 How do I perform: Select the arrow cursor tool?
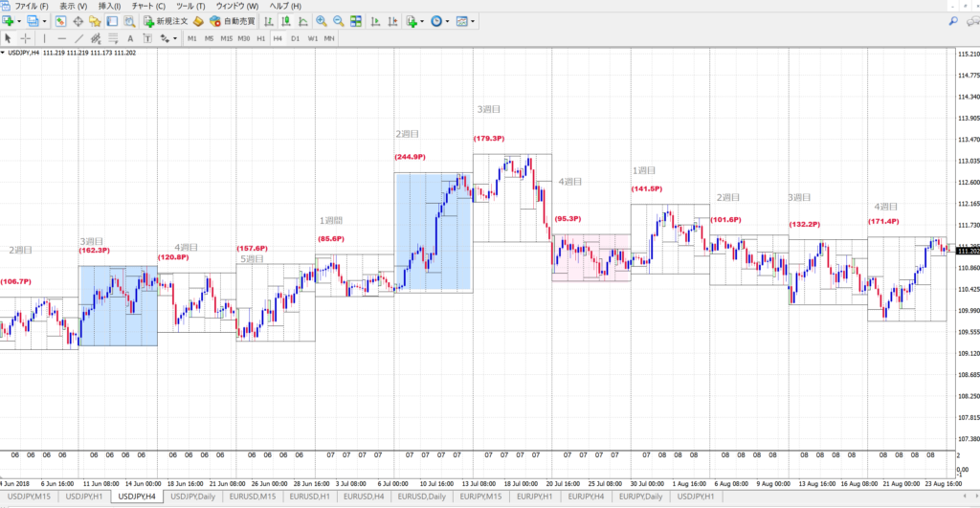(8, 38)
